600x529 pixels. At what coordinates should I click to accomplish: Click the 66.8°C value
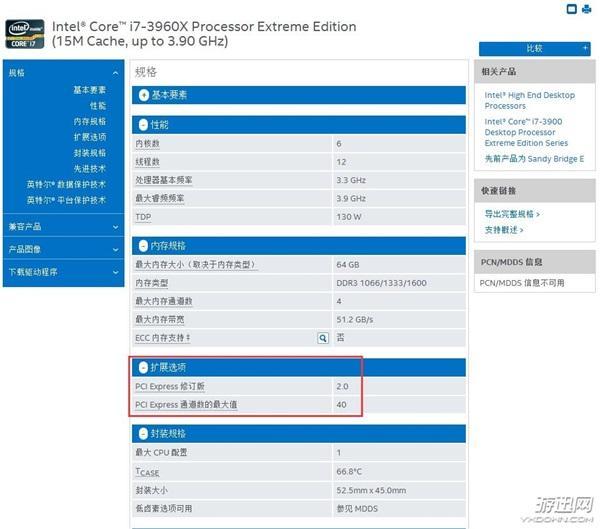[349, 472]
